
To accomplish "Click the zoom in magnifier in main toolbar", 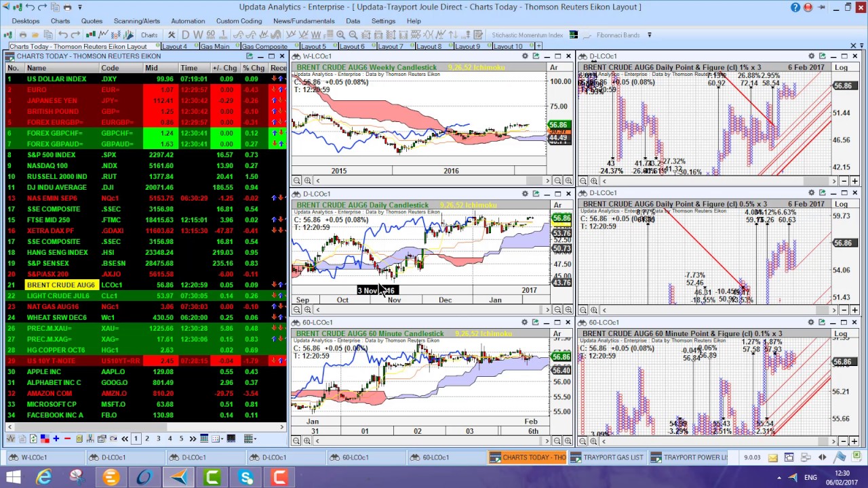I will click(x=340, y=35).
